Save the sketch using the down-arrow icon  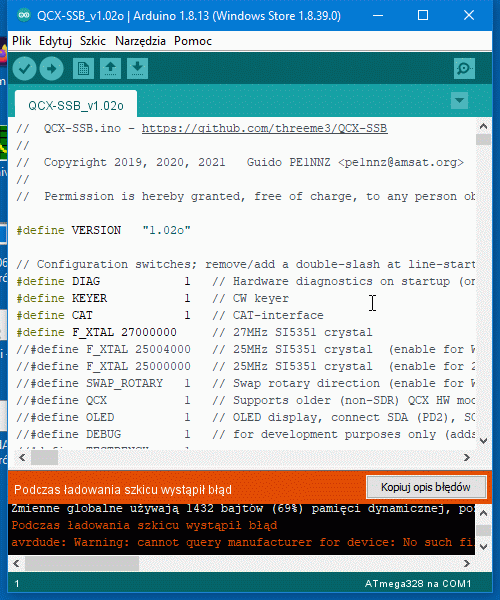pos(137,68)
